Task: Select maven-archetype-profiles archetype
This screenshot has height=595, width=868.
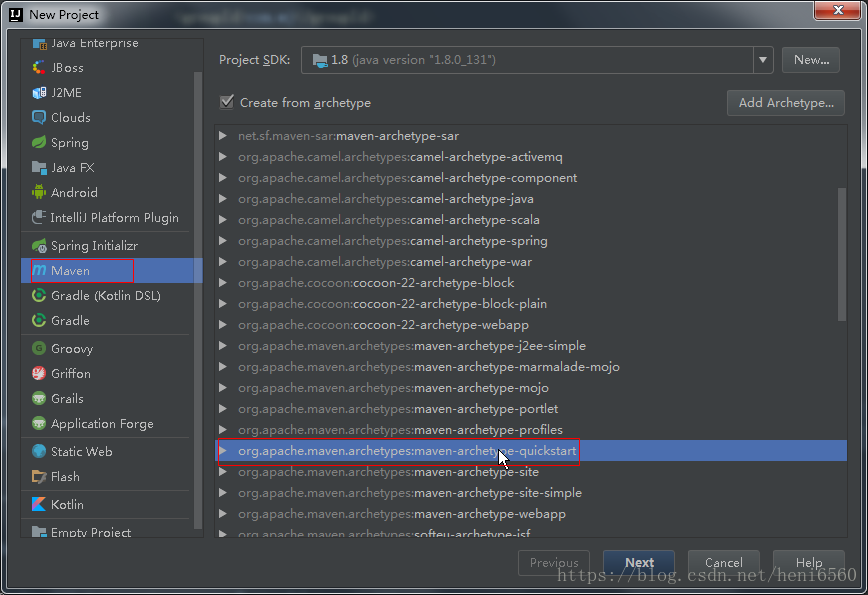Action: [x=531, y=430]
